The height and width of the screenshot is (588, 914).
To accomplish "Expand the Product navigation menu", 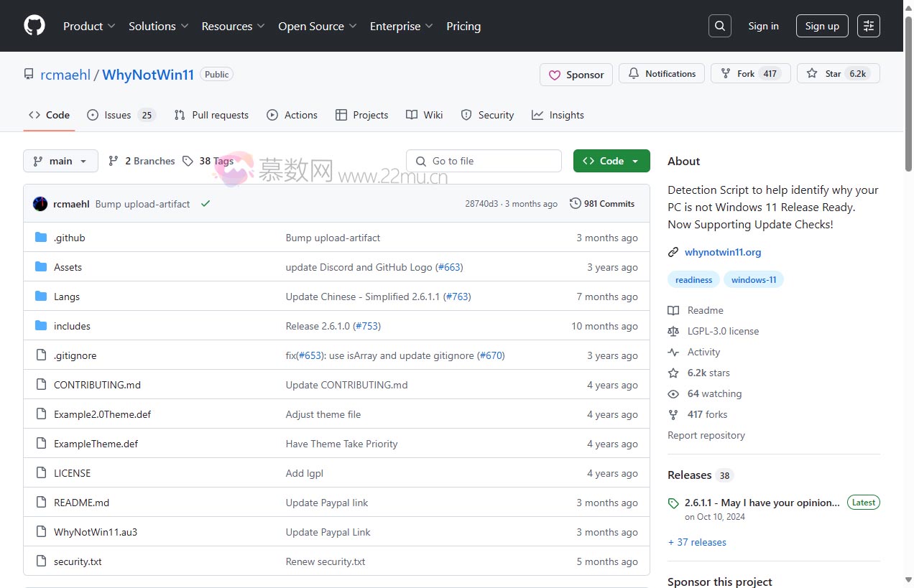I will [x=89, y=26].
